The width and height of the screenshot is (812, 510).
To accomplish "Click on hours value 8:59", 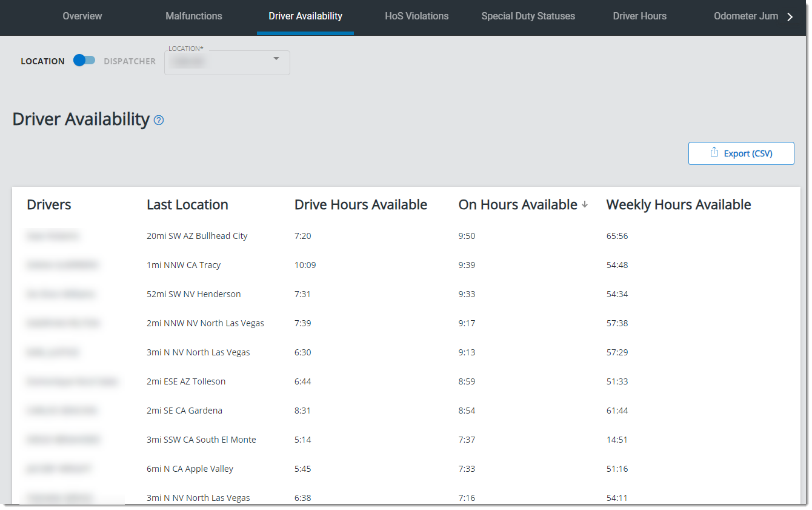I will pyautogui.click(x=467, y=381).
